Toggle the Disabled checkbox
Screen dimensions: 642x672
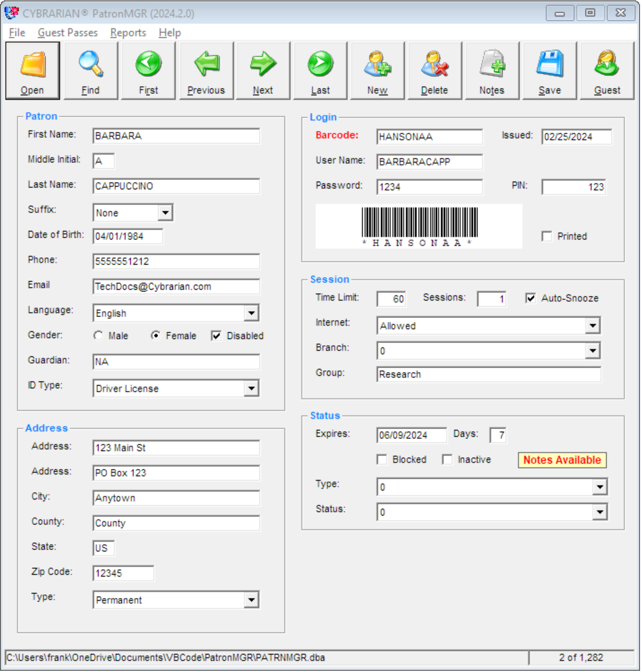[216, 336]
